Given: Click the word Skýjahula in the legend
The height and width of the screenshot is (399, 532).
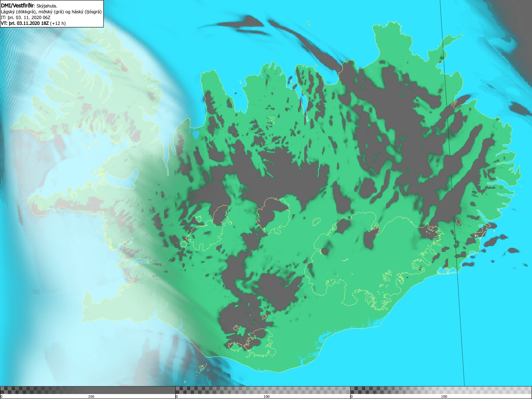Looking at the screenshot, I should tap(47, 6).
